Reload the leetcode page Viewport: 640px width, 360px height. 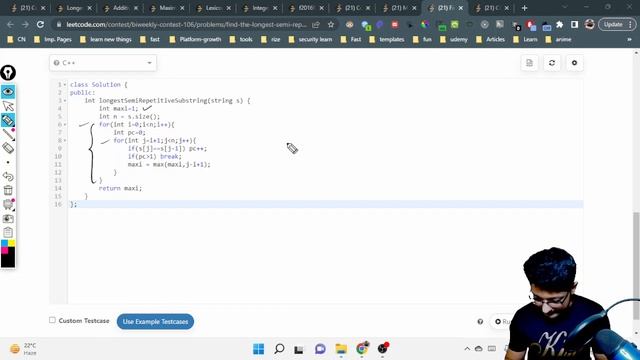click(x=40, y=24)
